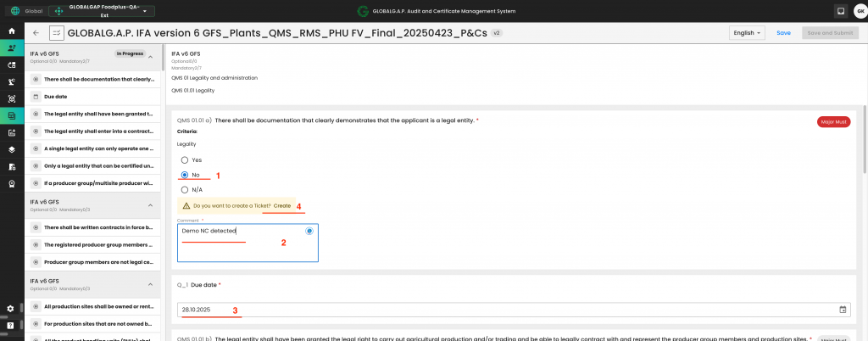
Task: Click the Save button
Action: 783,33
